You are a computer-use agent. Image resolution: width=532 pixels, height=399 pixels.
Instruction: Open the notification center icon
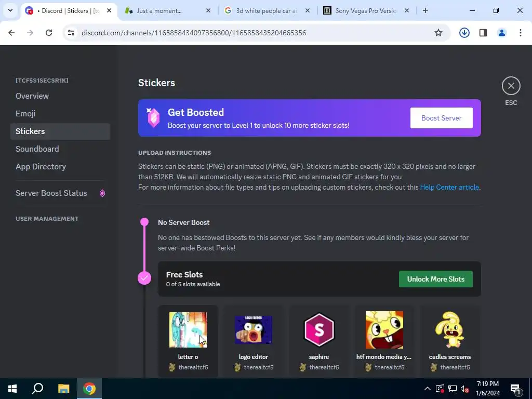pyautogui.click(x=515, y=389)
